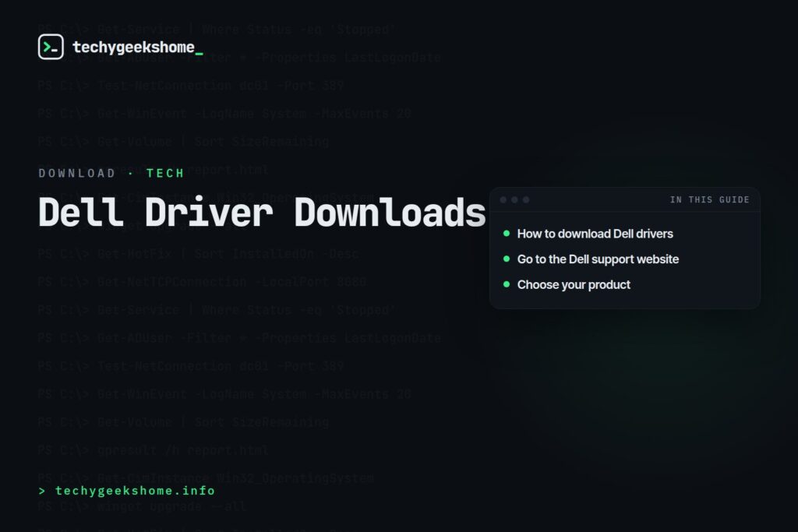Click the green bullet beside 'How to download Dell drivers'

click(507, 234)
